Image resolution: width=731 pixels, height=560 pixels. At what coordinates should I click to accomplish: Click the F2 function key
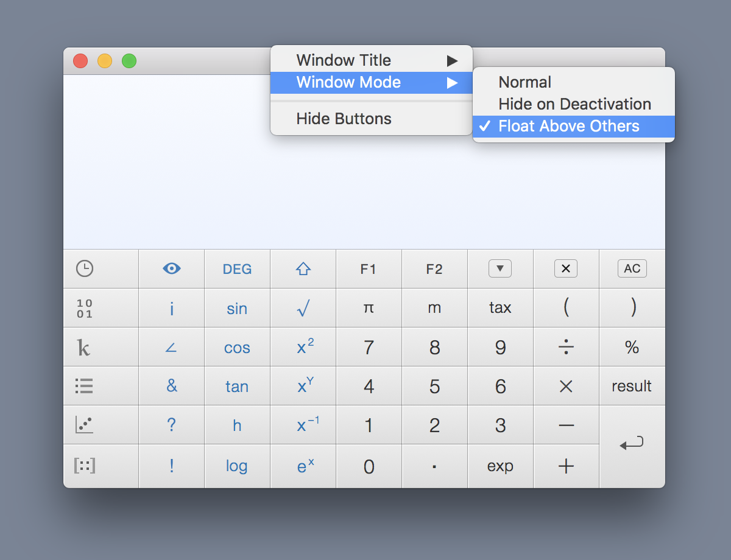[x=434, y=268]
